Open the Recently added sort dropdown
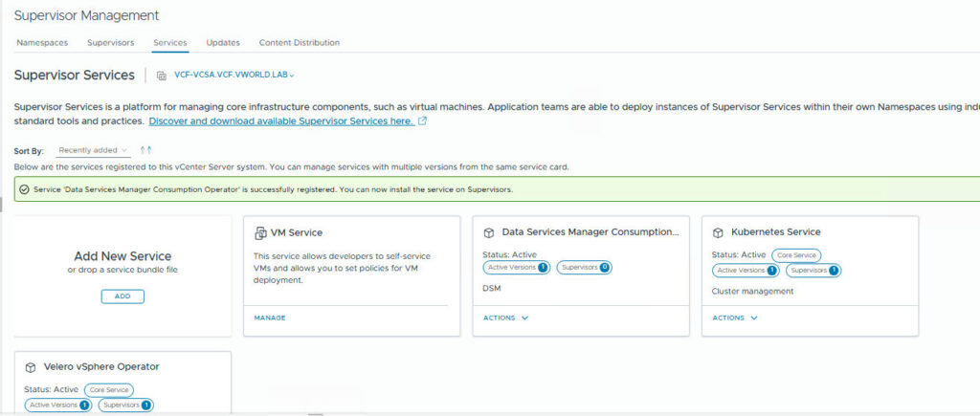Viewport: 980px width, 416px height. (93, 150)
